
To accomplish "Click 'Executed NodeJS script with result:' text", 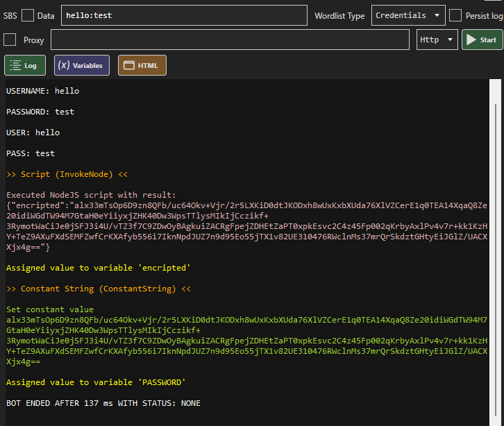I will point(91,195).
